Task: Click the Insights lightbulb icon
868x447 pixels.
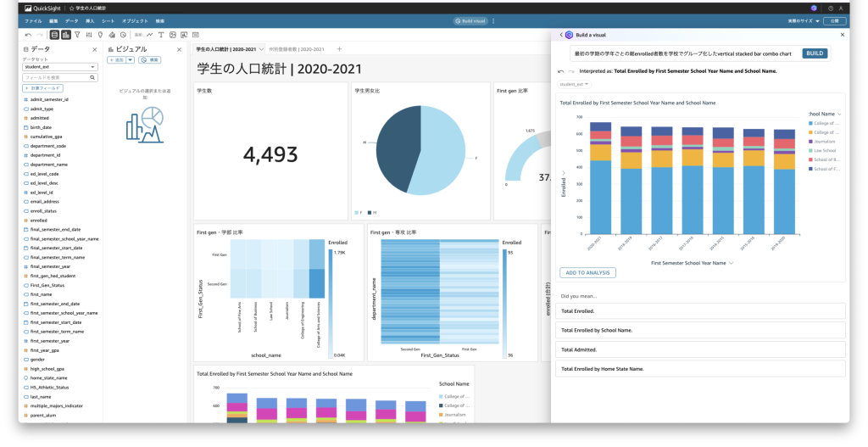Action: coord(100,35)
